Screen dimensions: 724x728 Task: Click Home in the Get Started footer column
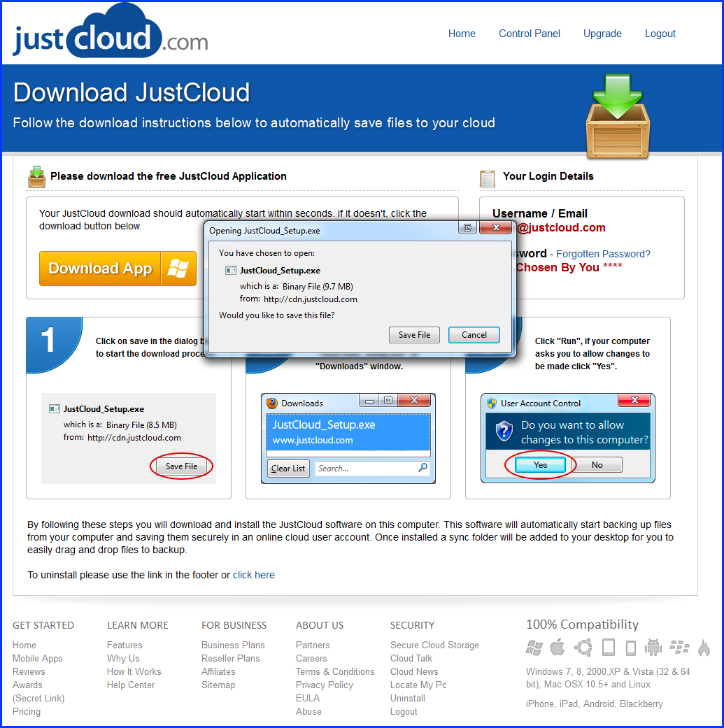point(24,645)
